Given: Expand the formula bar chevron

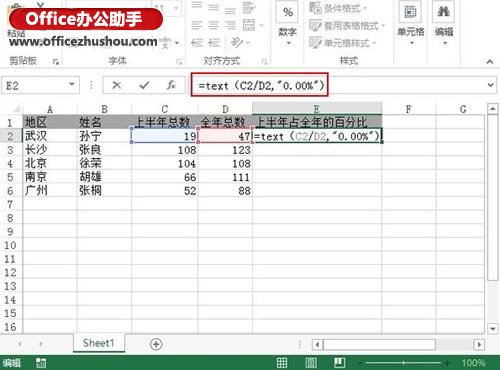Looking at the screenshot, I should [x=491, y=85].
